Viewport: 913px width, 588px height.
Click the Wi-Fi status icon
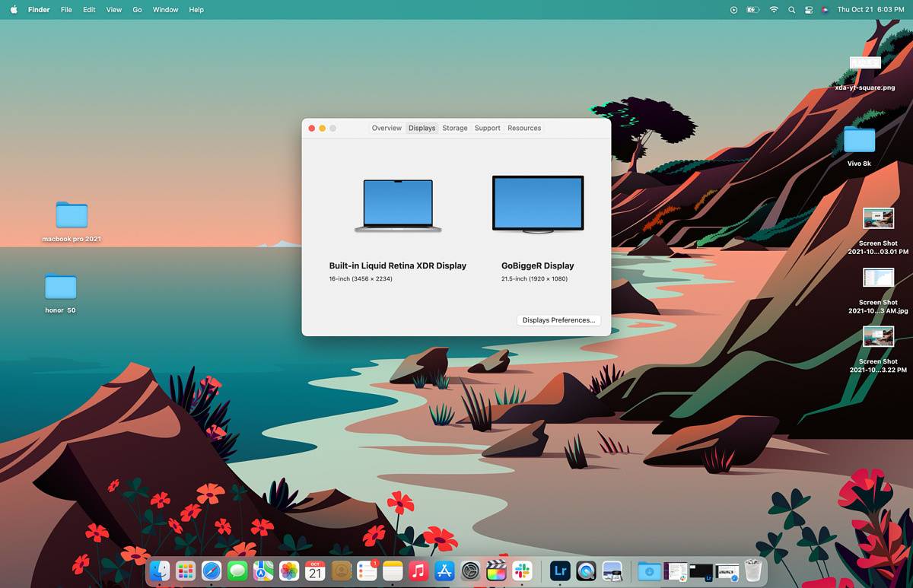pyautogui.click(x=774, y=10)
